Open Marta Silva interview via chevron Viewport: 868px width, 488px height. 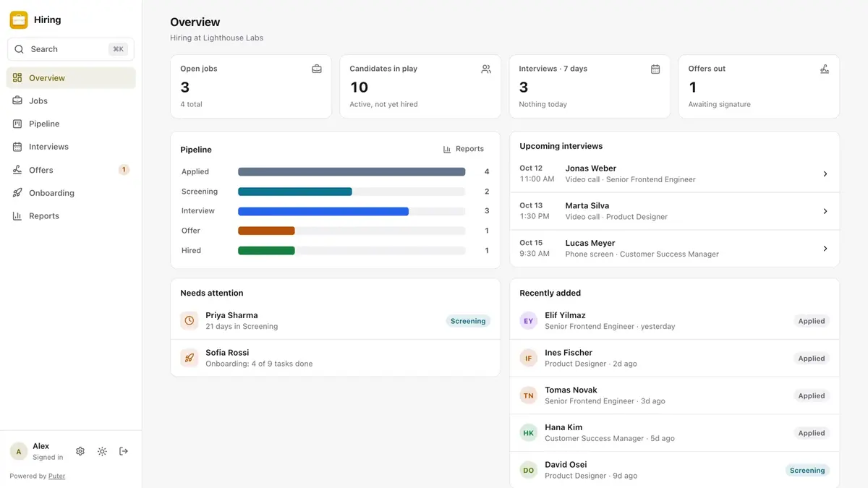tap(825, 211)
